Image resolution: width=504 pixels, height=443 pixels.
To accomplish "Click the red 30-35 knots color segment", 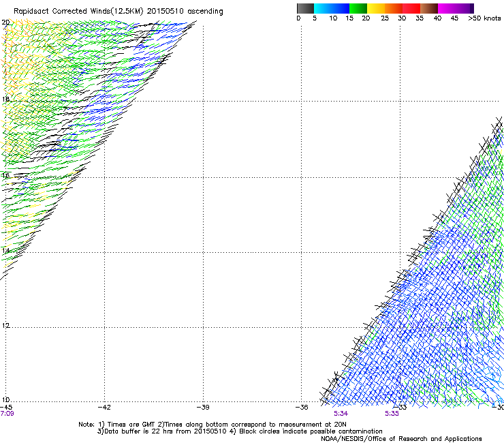I will click(411, 8).
